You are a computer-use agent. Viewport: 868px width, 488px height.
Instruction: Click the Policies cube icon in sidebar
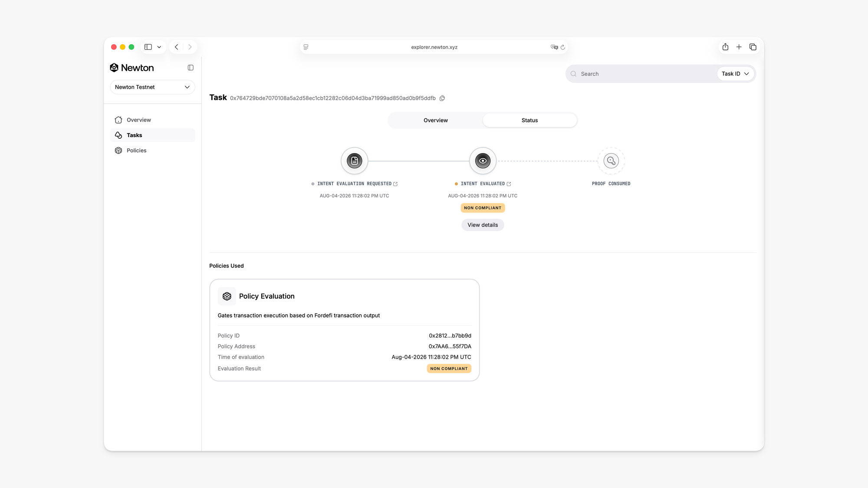[x=118, y=151]
